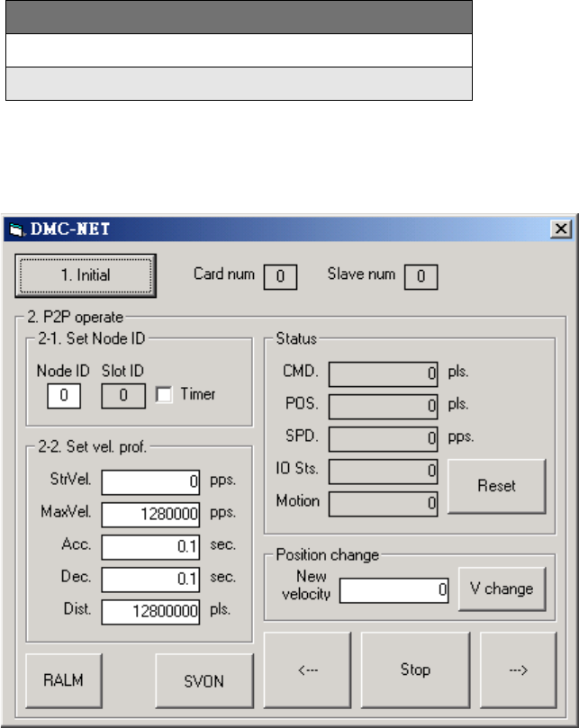579x728 pixels.
Task: Click the Dec. time input field
Action: [150, 580]
